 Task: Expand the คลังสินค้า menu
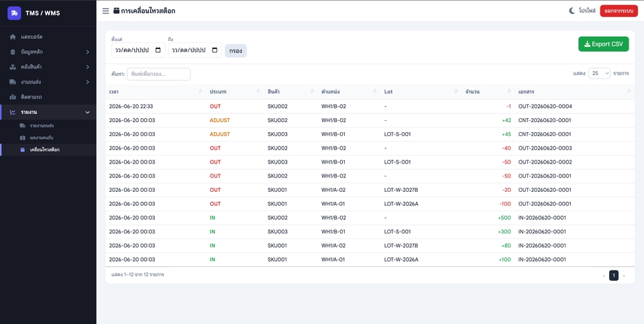point(48,67)
